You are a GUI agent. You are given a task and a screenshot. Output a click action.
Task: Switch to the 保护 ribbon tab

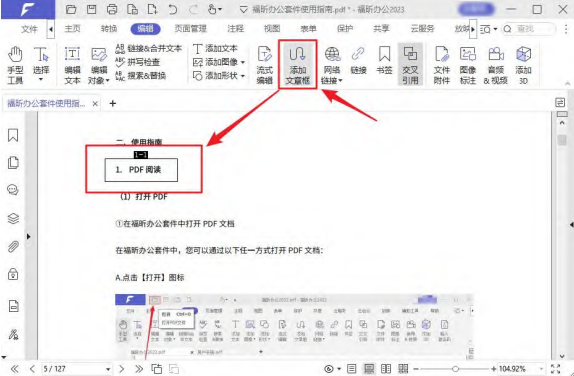point(345,29)
